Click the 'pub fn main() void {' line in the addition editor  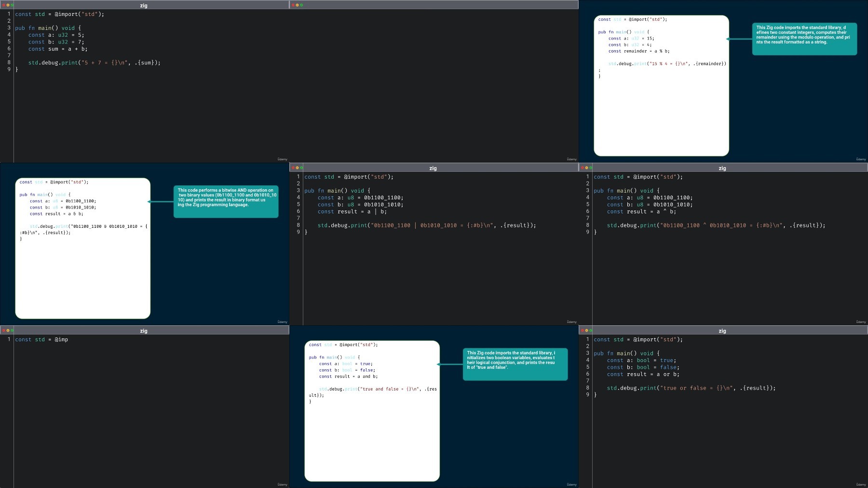click(x=48, y=28)
